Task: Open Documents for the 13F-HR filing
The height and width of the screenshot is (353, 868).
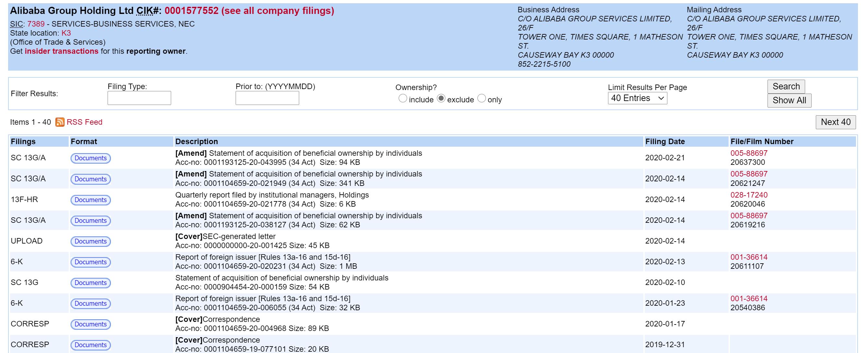Action: (90, 200)
